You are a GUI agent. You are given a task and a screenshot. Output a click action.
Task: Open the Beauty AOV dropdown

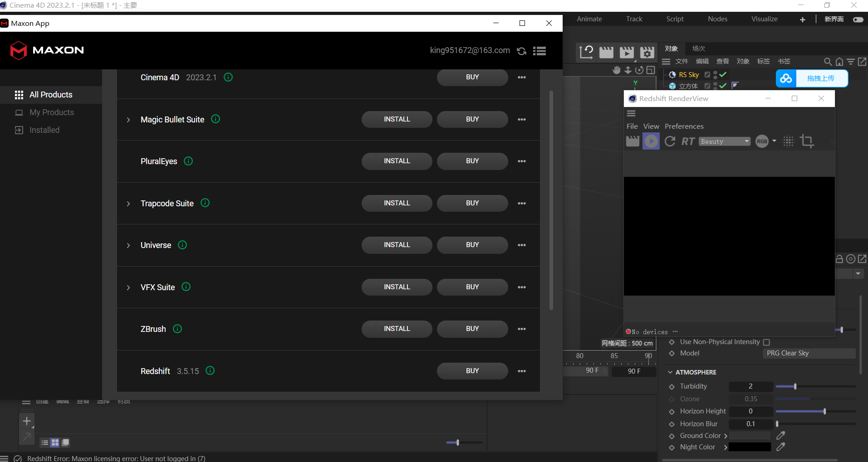[724, 141]
